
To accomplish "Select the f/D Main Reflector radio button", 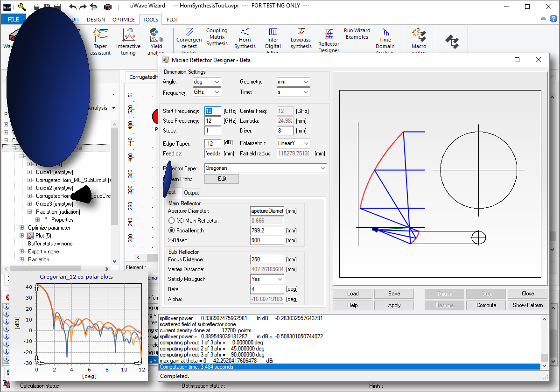I will tap(171, 221).
